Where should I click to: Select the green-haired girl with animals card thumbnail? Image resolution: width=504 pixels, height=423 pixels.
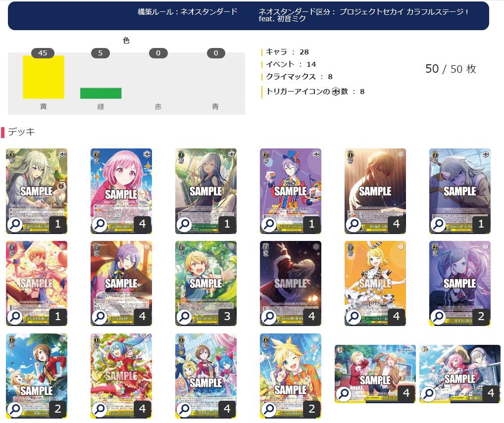36,191
